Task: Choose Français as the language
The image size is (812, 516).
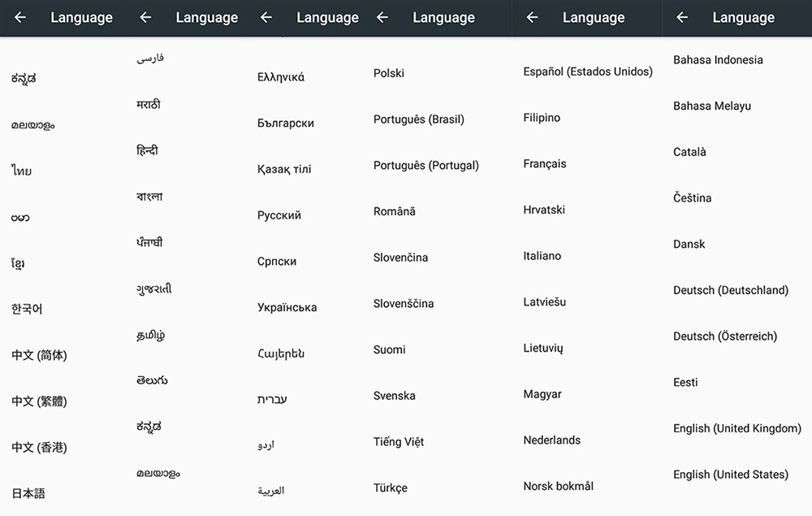Action: pyautogui.click(x=545, y=164)
